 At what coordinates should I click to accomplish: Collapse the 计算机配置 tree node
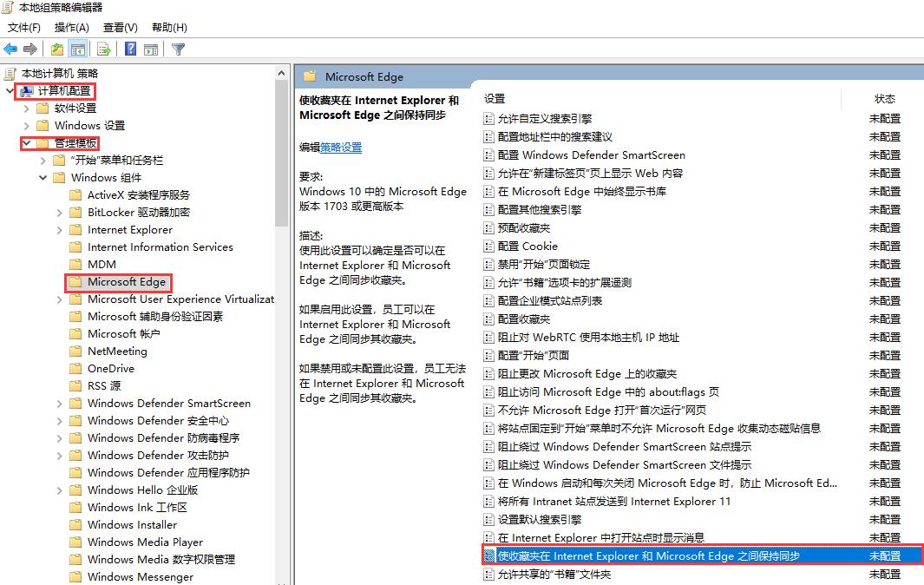tap(10, 91)
